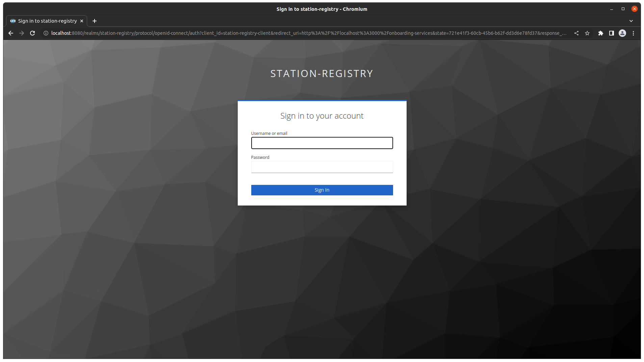Click the 'Username or email' label
The width and height of the screenshot is (644, 362).
click(x=269, y=134)
